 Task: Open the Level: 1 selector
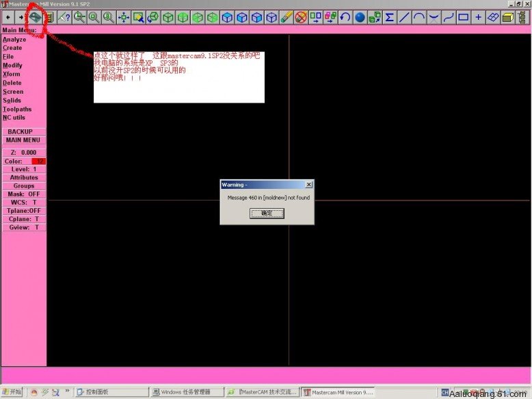point(24,169)
